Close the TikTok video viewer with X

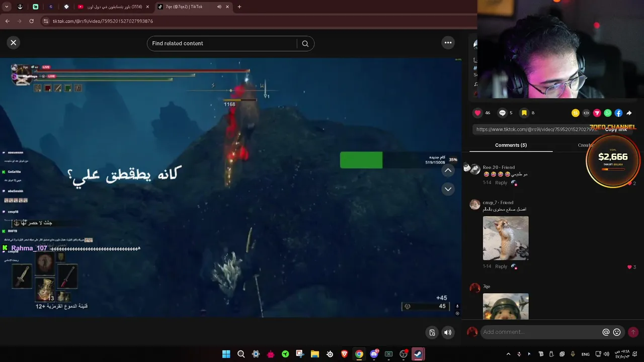click(14, 43)
